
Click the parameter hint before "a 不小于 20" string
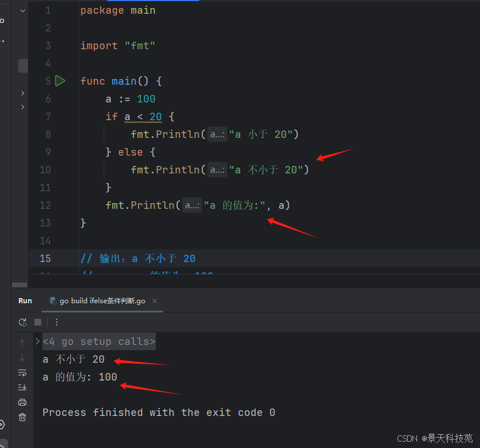tap(217, 170)
